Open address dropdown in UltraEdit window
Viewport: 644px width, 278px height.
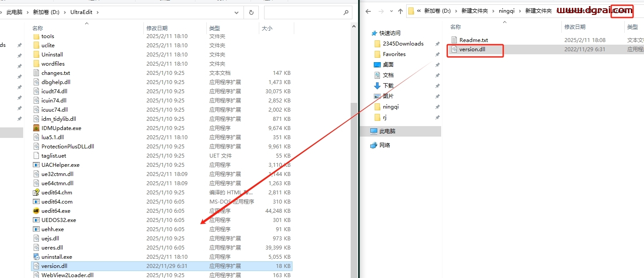pyautogui.click(x=237, y=12)
